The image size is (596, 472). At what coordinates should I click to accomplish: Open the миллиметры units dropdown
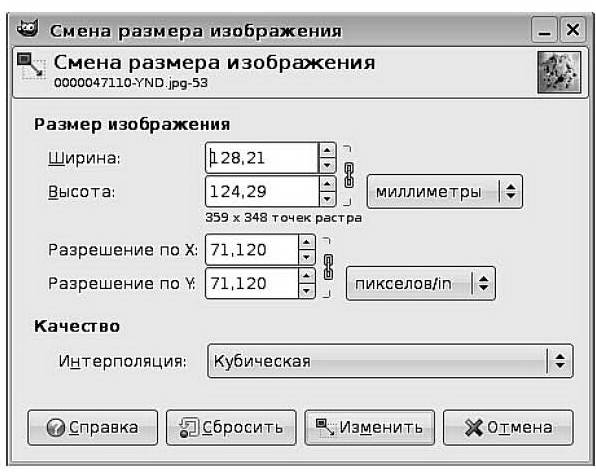pos(445,192)
